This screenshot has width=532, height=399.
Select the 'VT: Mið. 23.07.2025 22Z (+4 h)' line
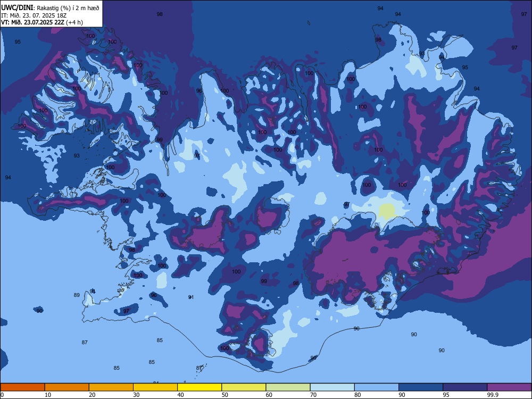tap(41, 22)
